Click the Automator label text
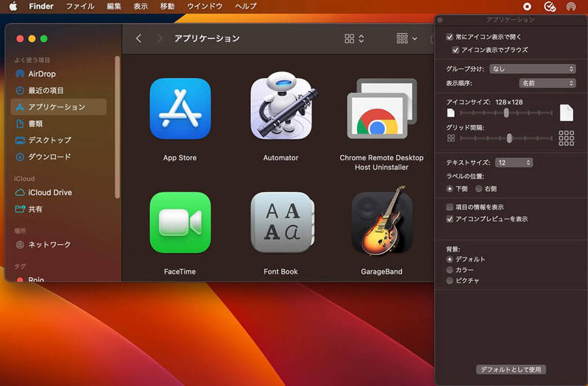 click(x=281, y=158)
